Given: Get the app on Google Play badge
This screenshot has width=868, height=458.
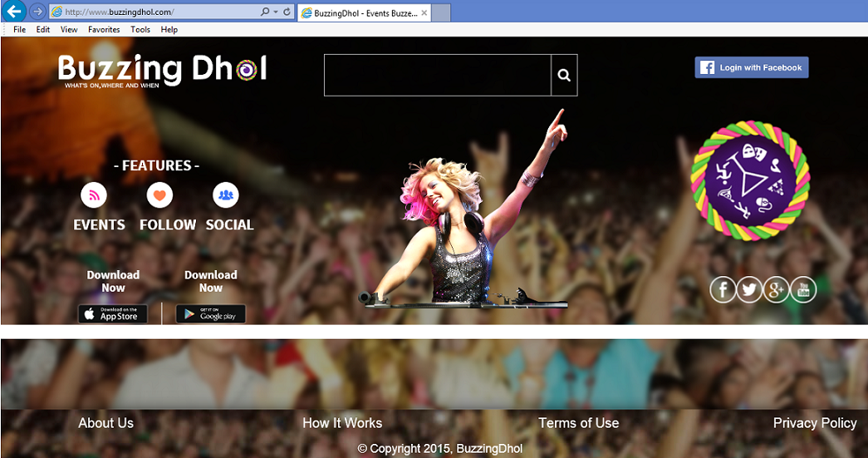Looking at the screenshot, I should point(211,314).
